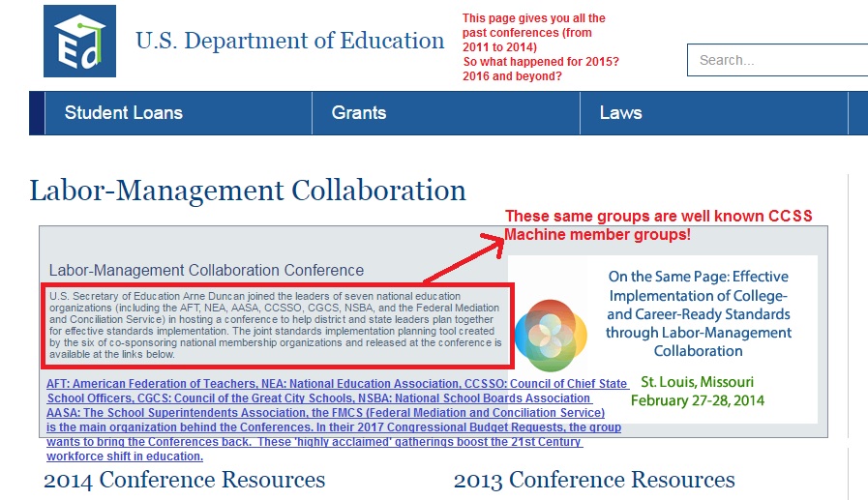Open the Laws menu
The image size is (868, 500).
(714, 113)
